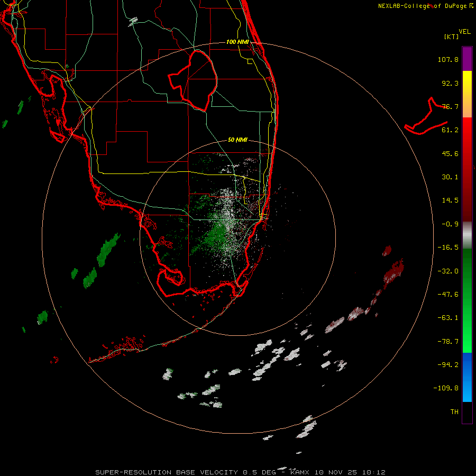The image size is (476, 476).
Task: Select the -94.2 legend value
Action: point(448,365)
